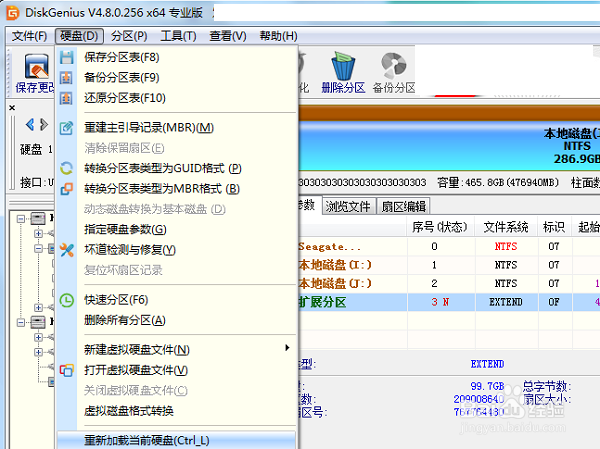Collapse the second disk tree node
The width and height of the screenshot is (600, 449).
click(21, 323)
